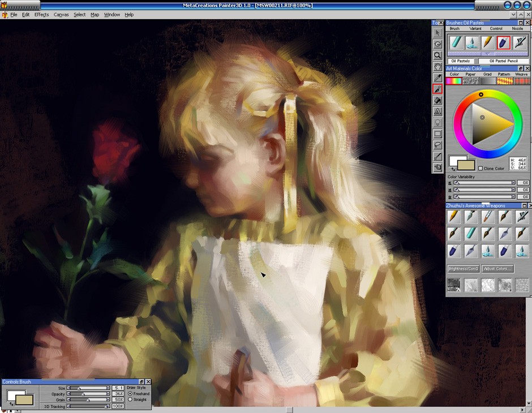Click the brush Size slider
The width and height of the screenshot is (532, 413).
coord(88,388)
